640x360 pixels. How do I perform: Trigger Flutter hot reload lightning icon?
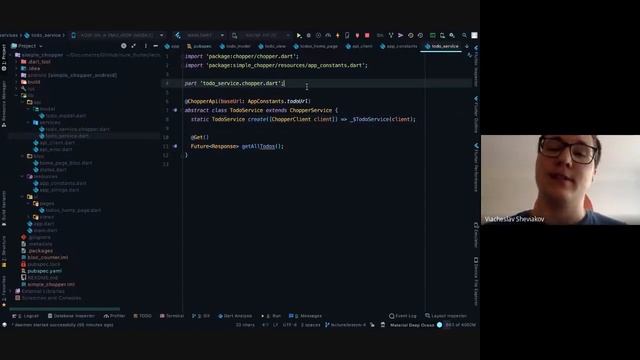(x=338, y=36)
